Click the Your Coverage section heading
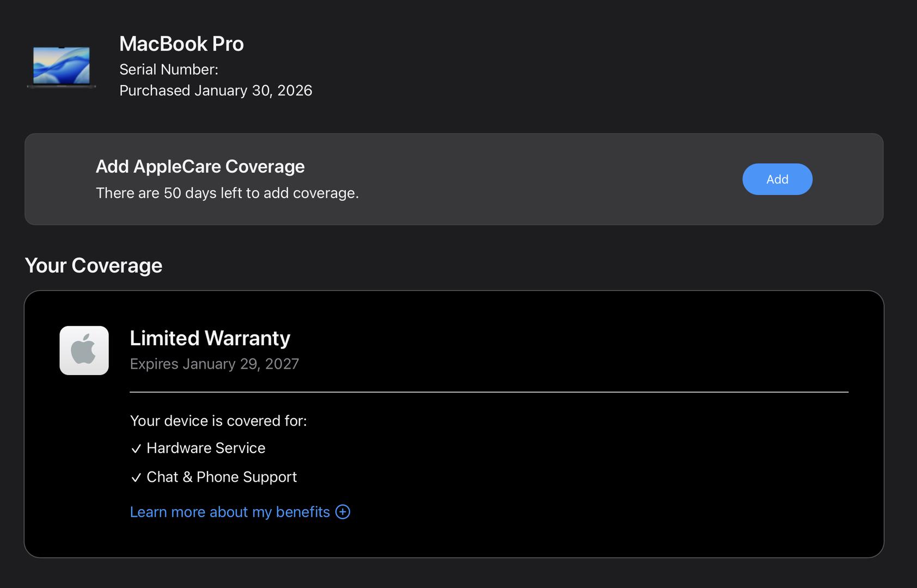The height and width of the screenshot is (588, 917). (x=94, y=266)
